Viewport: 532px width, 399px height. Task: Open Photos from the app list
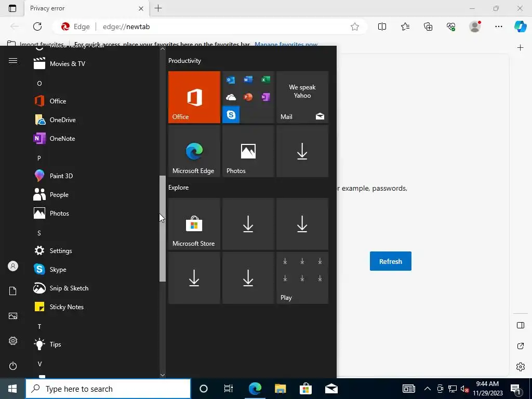(91, 214)
